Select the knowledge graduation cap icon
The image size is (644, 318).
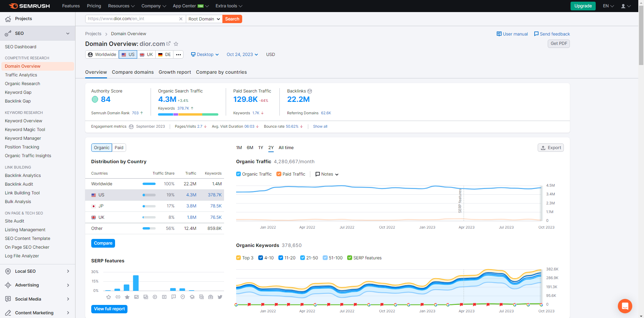tap(192, 297)
